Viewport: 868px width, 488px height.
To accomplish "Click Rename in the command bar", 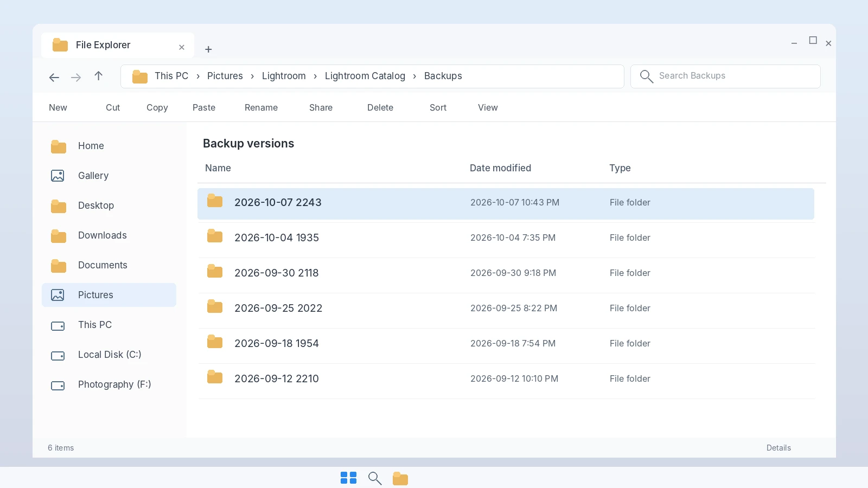I will click(x=261, y=107).
